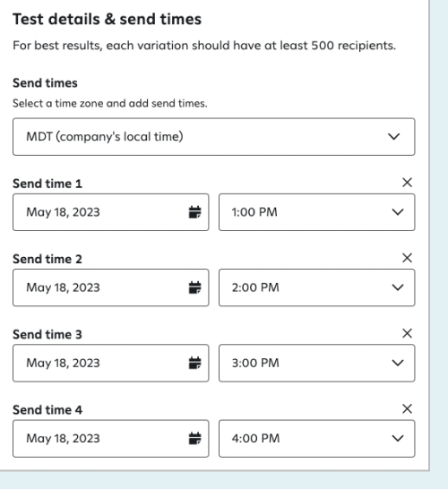Image resolution: width=448 pixels, height=489 pixels.
Task: Open calendar icon for Send time 2
Action: tap(195, 287)
